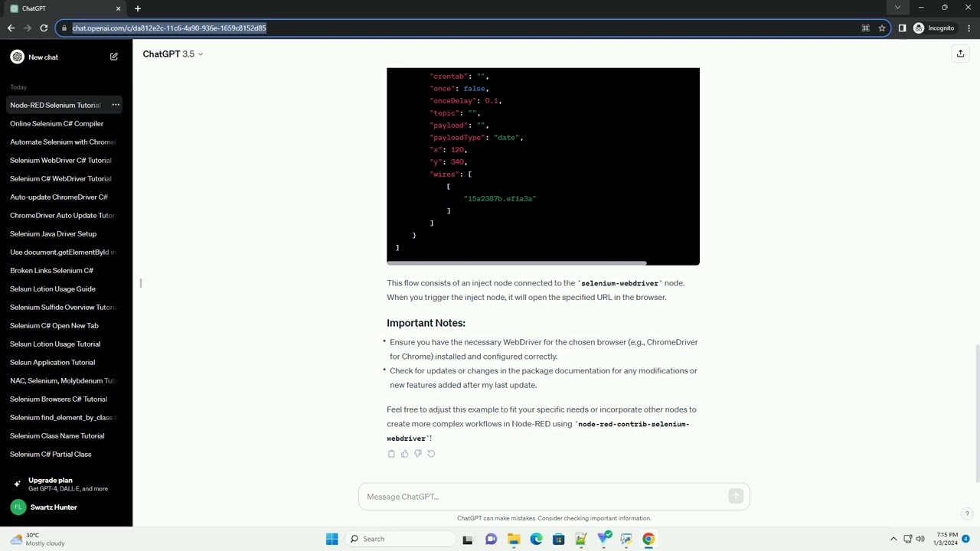Click the "15a2387b.ef1a3a" string in code
This screenshot has height=551, width=980.
click(500, 199)
